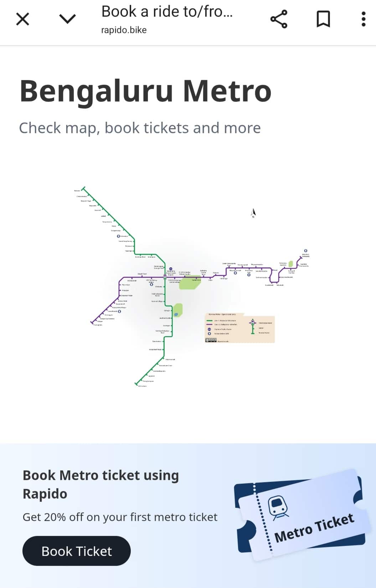Tap the 'Book a ride to/fro...' page title

167,11
